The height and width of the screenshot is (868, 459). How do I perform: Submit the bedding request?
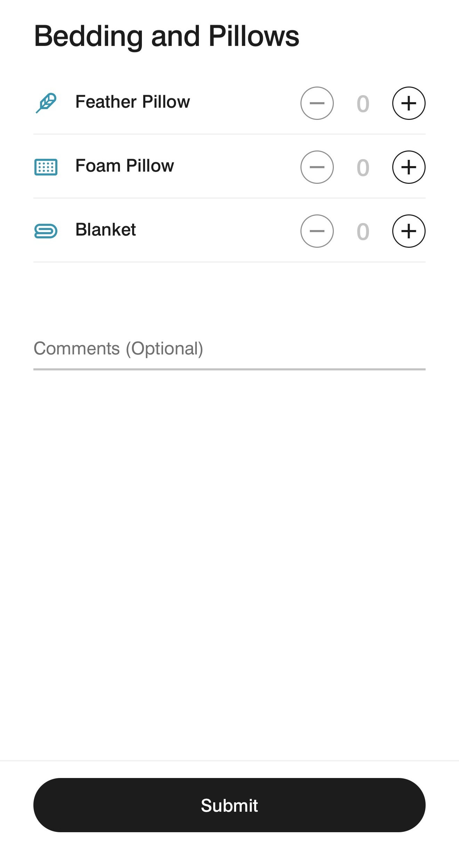[229, 805]
